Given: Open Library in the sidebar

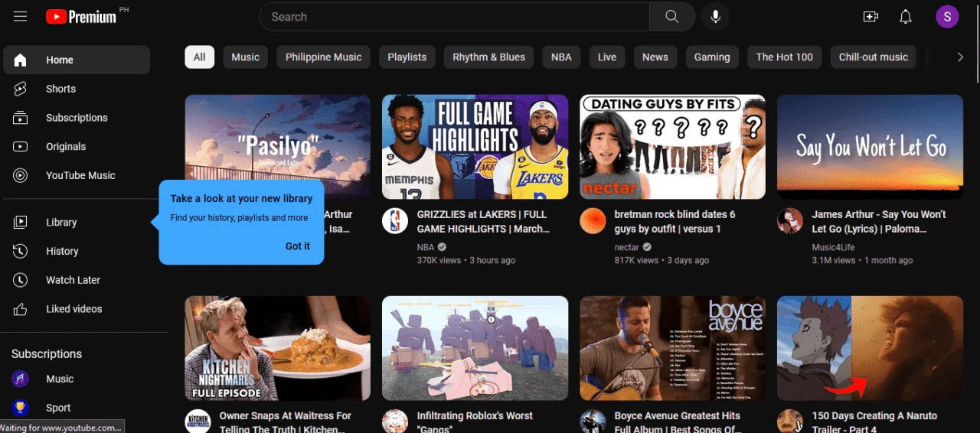Looking at the screenshot, I should tap(77, 222).
